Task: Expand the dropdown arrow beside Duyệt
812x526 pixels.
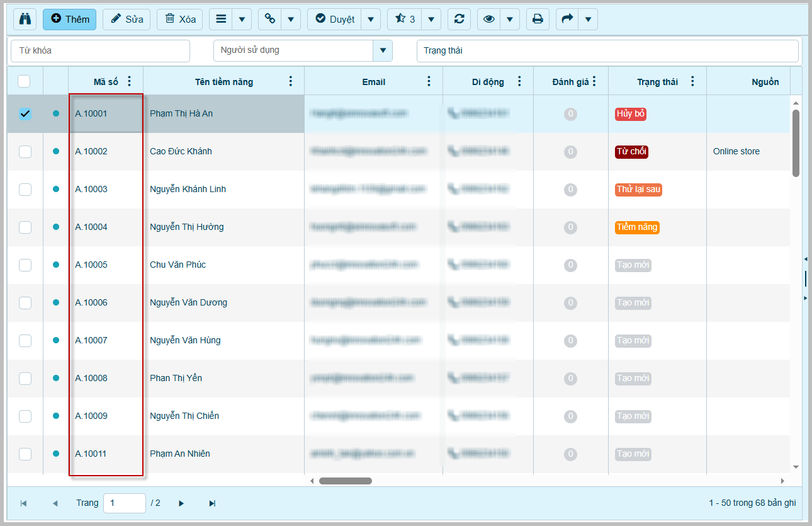Action: (371, 19)
